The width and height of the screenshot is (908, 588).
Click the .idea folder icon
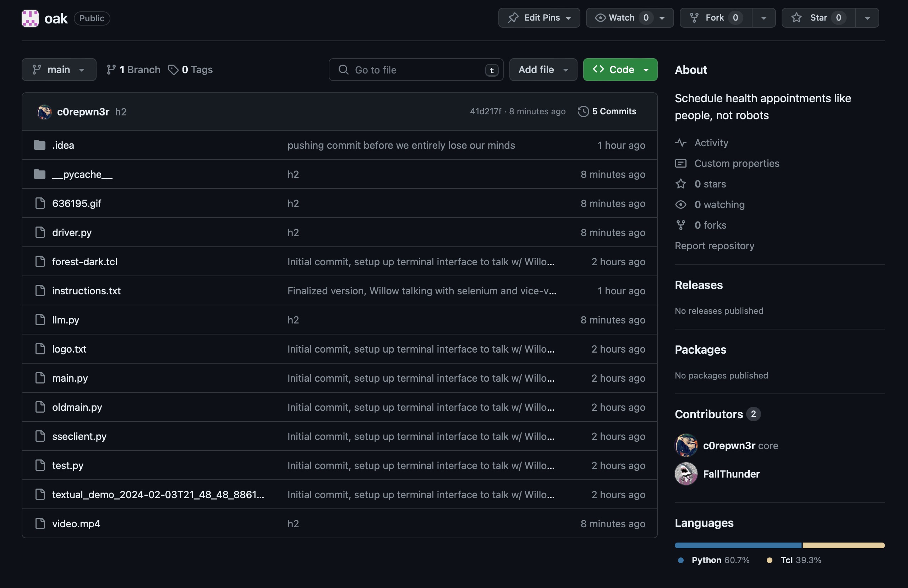point(40,145)
